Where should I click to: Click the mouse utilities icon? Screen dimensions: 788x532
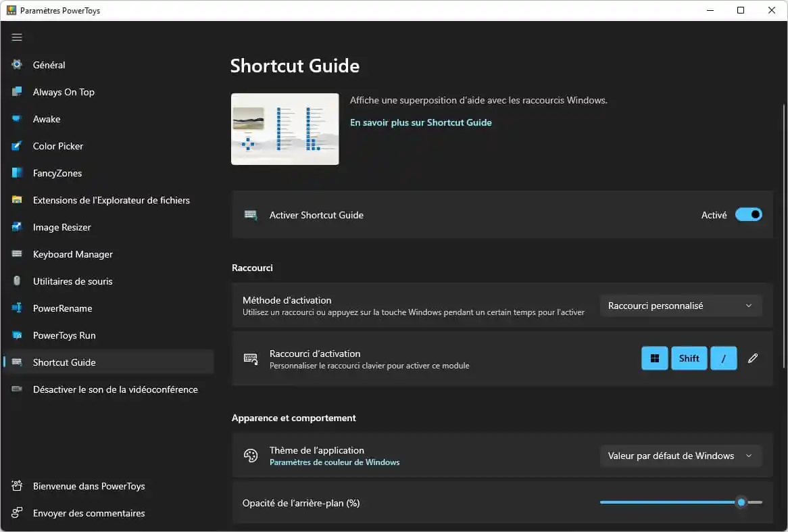click(x=17, y=281)
